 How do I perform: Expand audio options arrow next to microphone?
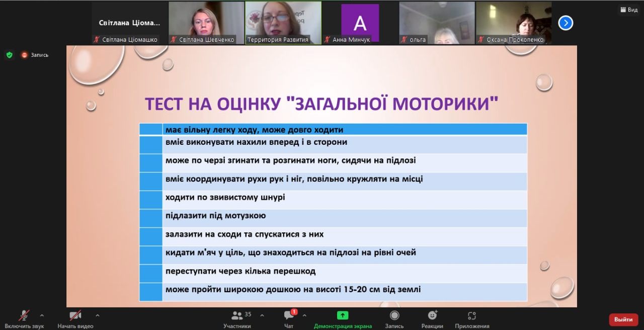pos(42,315)
